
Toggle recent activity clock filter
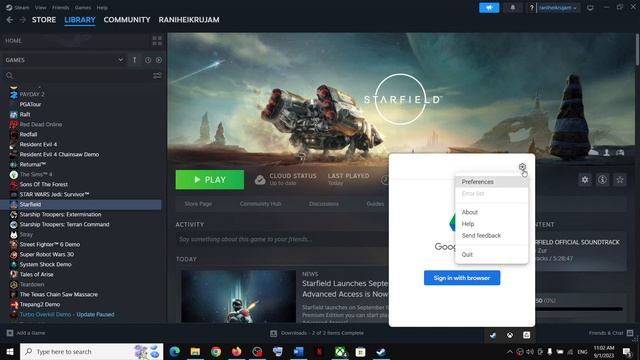148,60
